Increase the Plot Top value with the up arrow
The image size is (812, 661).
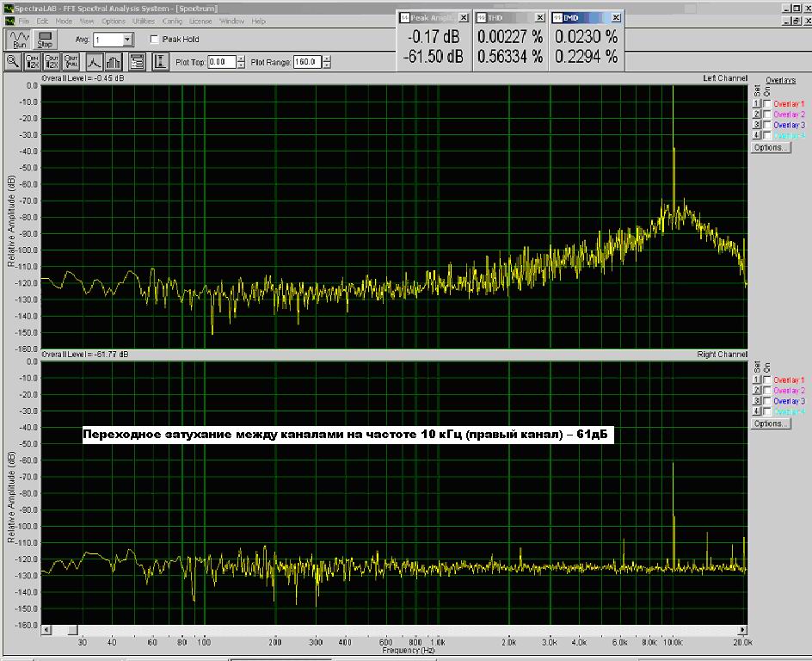(241, 59)
